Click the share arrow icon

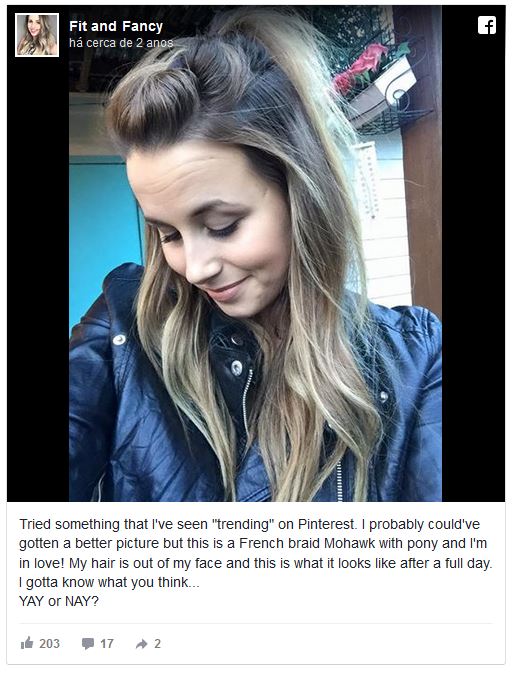tap(141, 643)
